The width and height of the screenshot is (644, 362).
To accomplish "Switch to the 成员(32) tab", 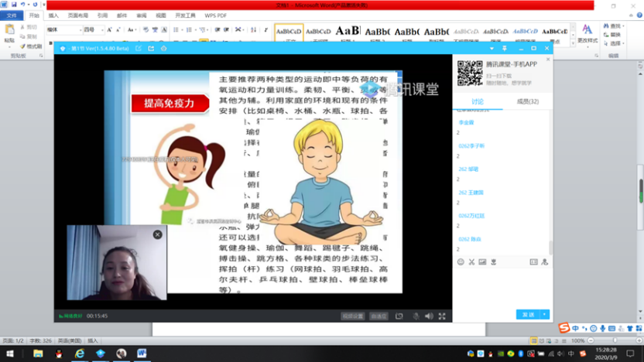I will click(527, 101).
